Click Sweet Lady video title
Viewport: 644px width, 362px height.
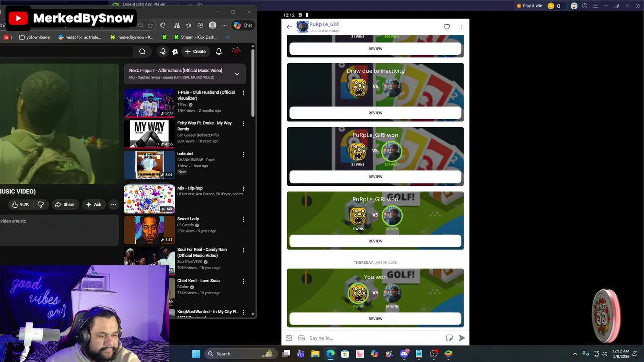[188, 219]
